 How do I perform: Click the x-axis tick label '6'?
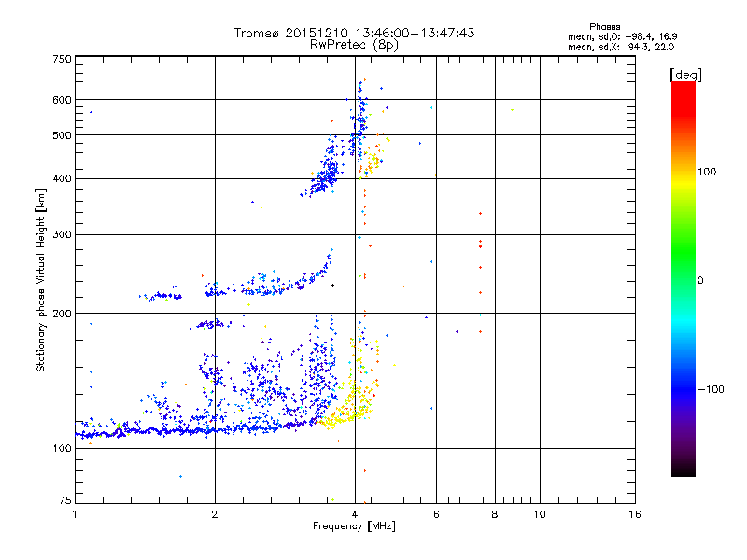(x=436, y=514)
